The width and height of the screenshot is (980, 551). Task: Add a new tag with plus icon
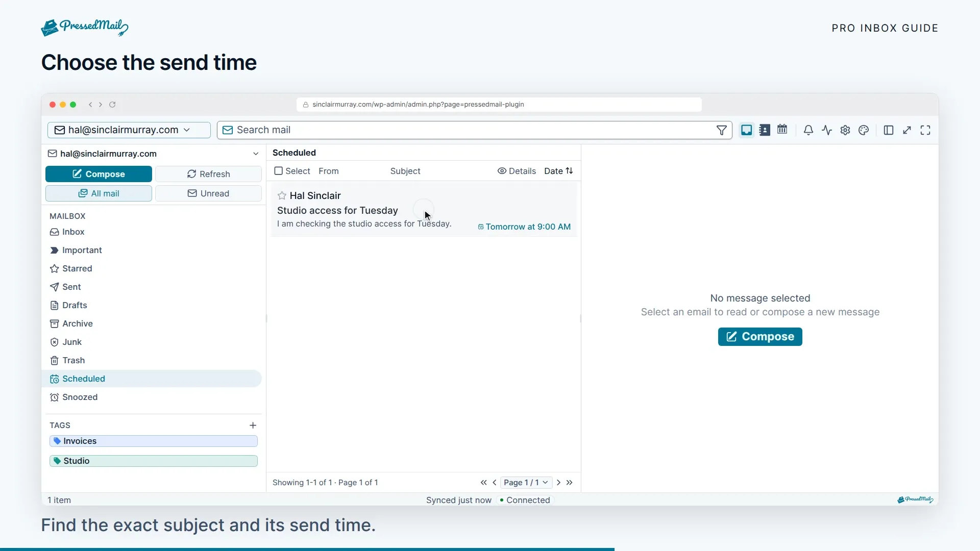pos(253,425)
